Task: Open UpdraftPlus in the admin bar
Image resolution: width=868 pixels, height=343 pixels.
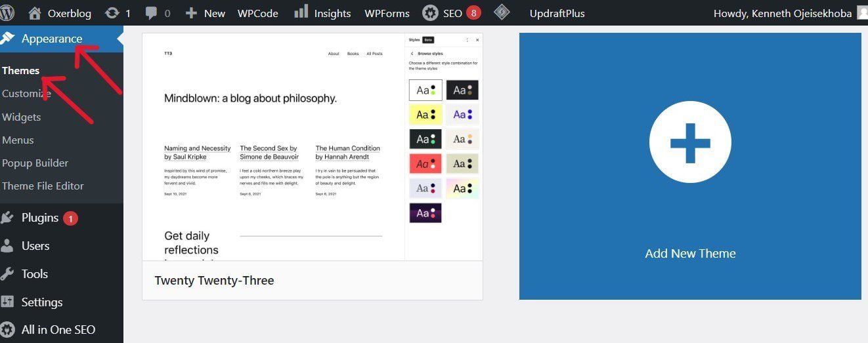Action: point(557,13)
